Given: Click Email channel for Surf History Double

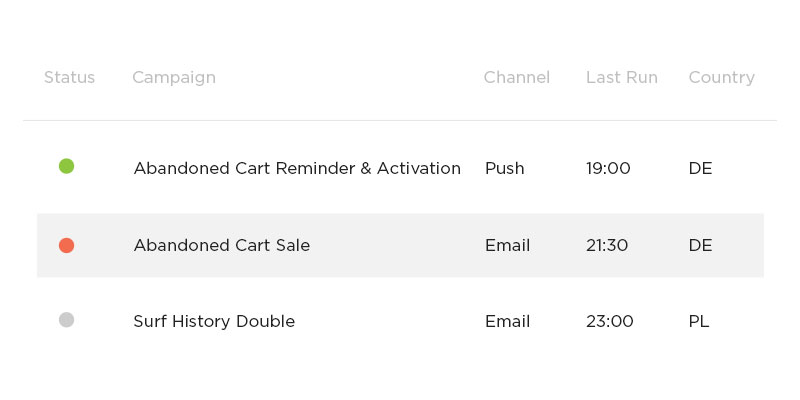Looking at the screenshot, I should 507,322.
